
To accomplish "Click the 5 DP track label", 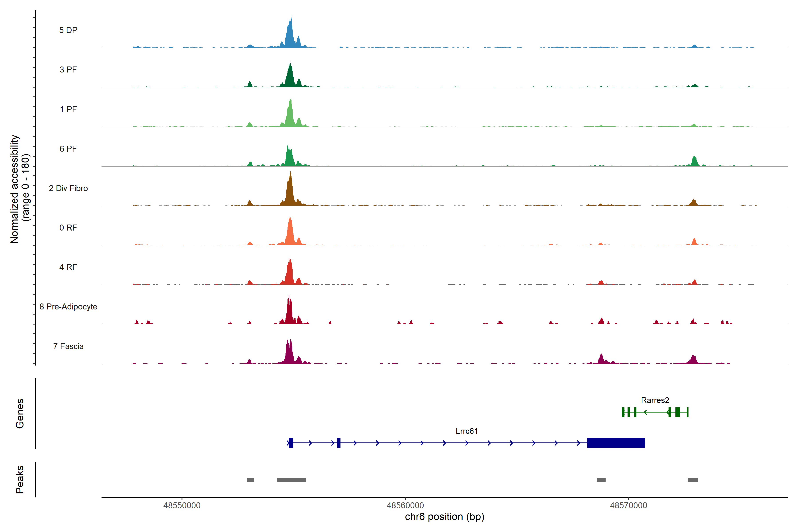I will 68,30.
